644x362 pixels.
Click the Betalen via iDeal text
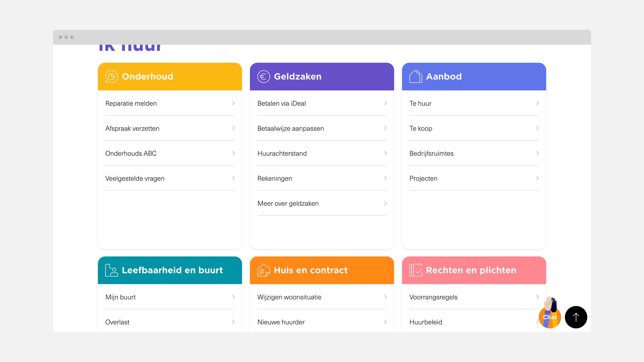coord(281,103)
